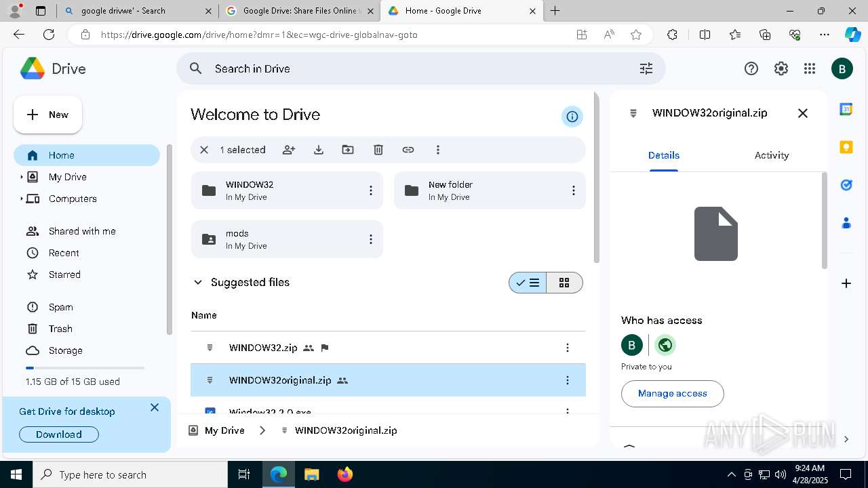Expand Computers tree arrow
Viewport: 868px width, 488px height.
pyautogui.click(x=22, y=199)
